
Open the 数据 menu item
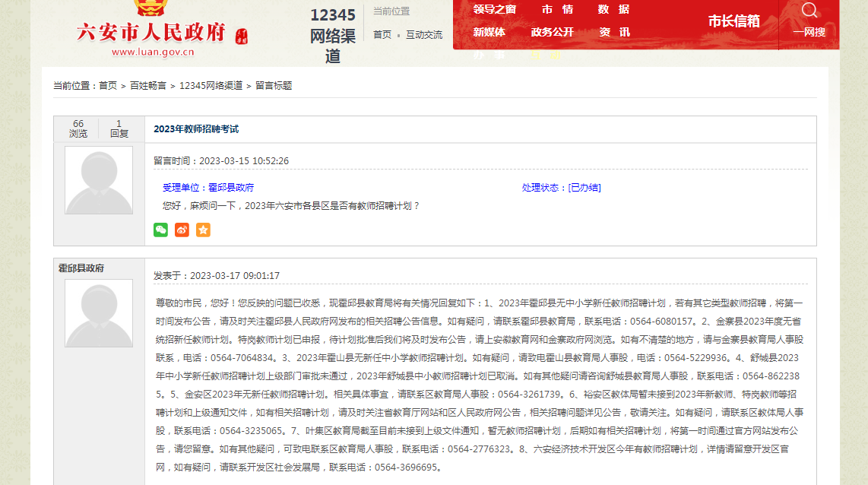[614, 9]
